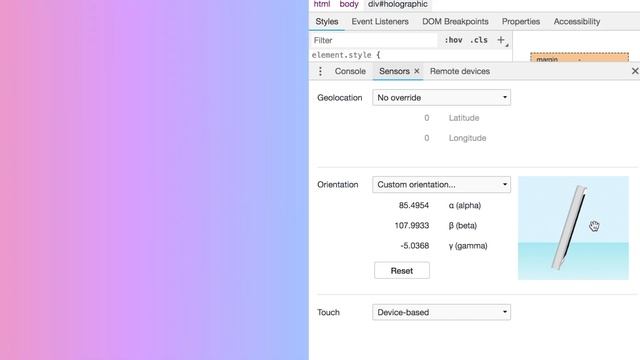Viewport: 640px width, 360px height.
Task: Close the Sensors tab with its x
Action: click(x=417, y=71)
